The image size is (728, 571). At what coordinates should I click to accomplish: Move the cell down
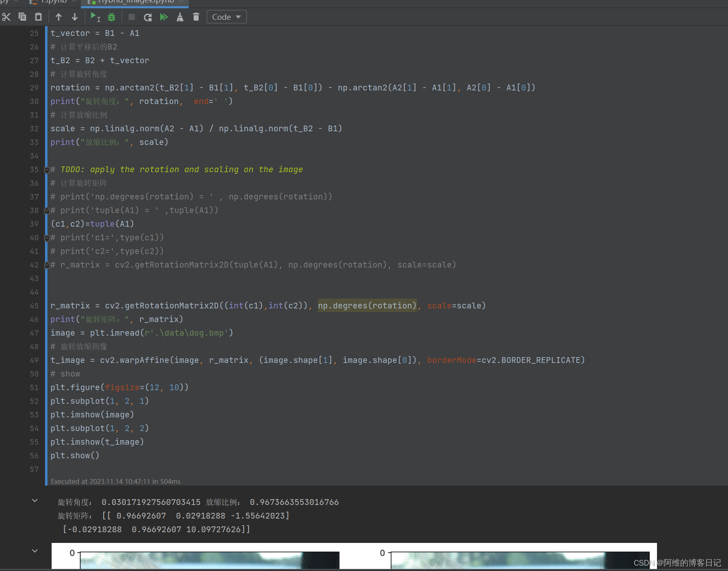pyautogui.click(x=74, y=17)
